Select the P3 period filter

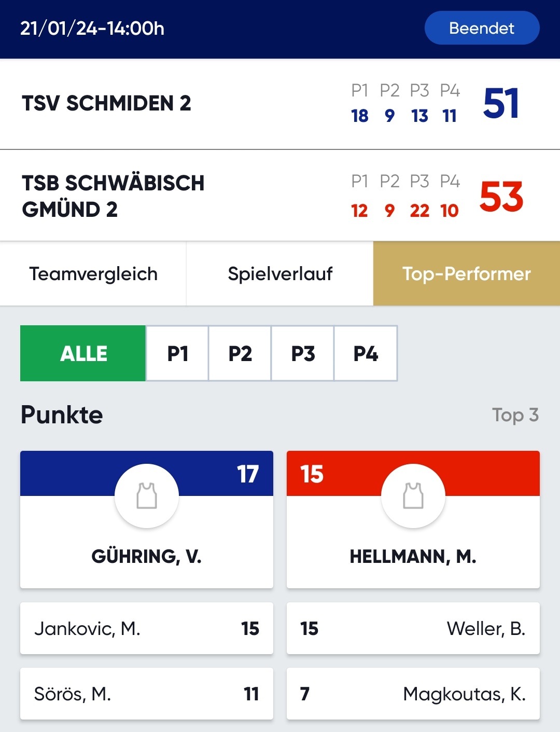coord(303,353)
